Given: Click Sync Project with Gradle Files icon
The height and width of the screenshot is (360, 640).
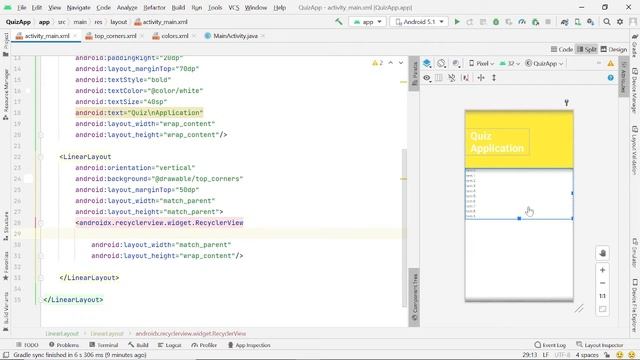Looking at the screenshot, I should pyautogui.click(x=564, y=22).
